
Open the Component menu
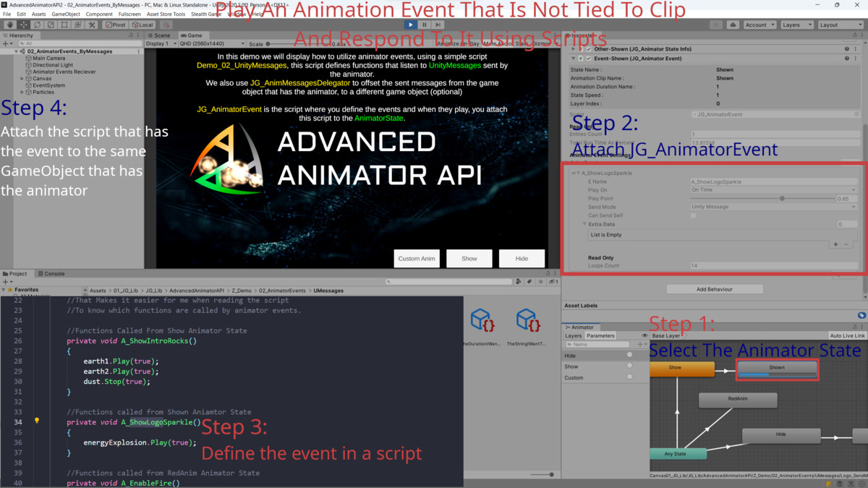[x=99, y=14]
